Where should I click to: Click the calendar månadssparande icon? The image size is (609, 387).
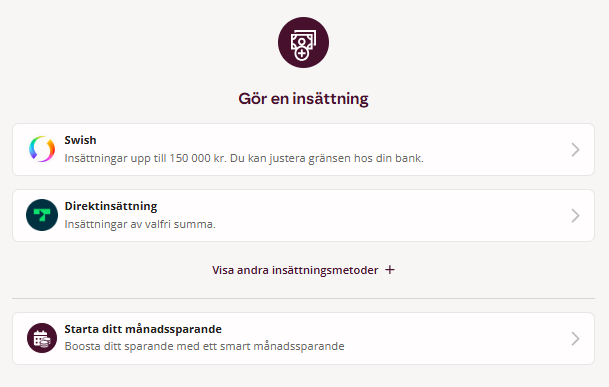pyautogui.click(x=42, y=338)
